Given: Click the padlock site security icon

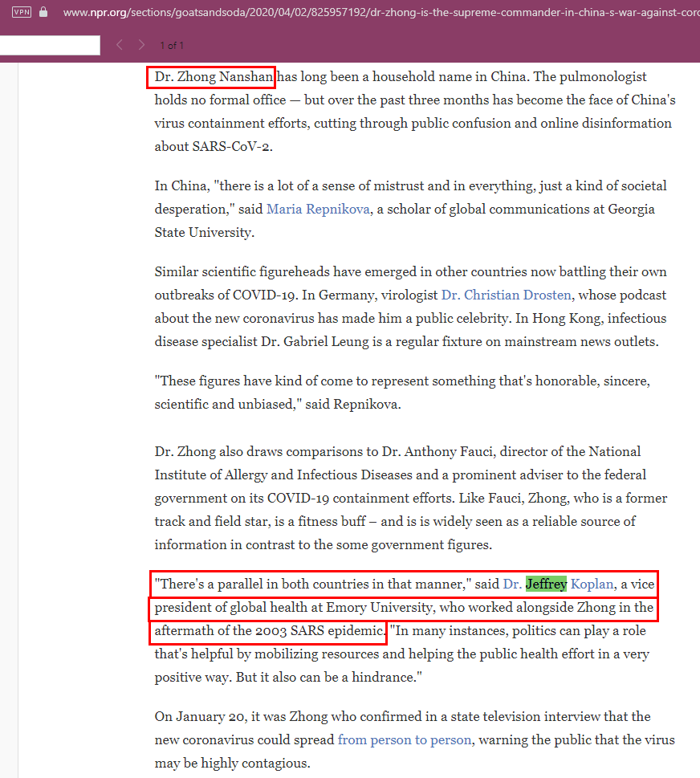Looking at the screenshot, I should pyautogui.click(x=43, y=11).
